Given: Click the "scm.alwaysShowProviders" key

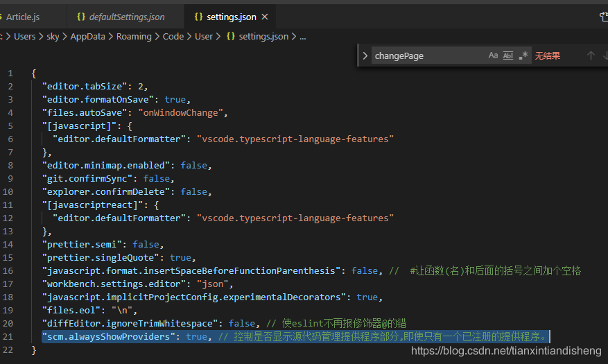Looking at the screenshot, I should (x=109, y=337).
